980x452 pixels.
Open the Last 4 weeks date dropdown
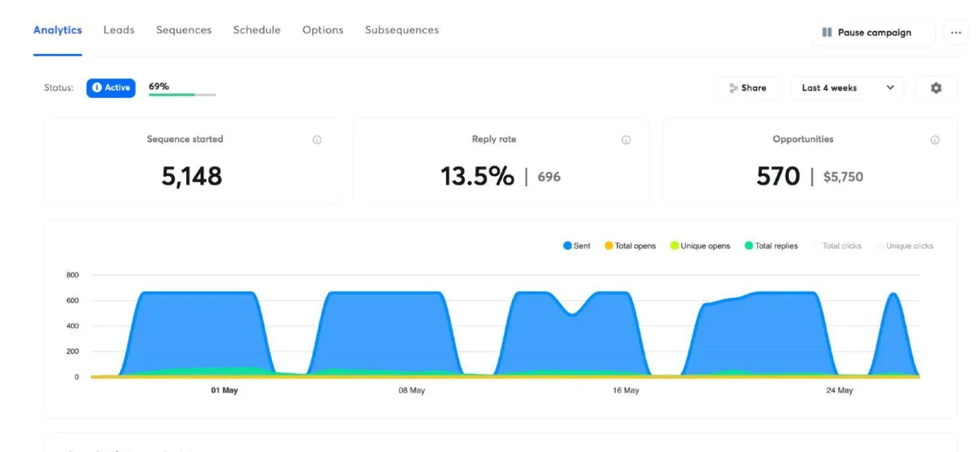pos(848,88)
